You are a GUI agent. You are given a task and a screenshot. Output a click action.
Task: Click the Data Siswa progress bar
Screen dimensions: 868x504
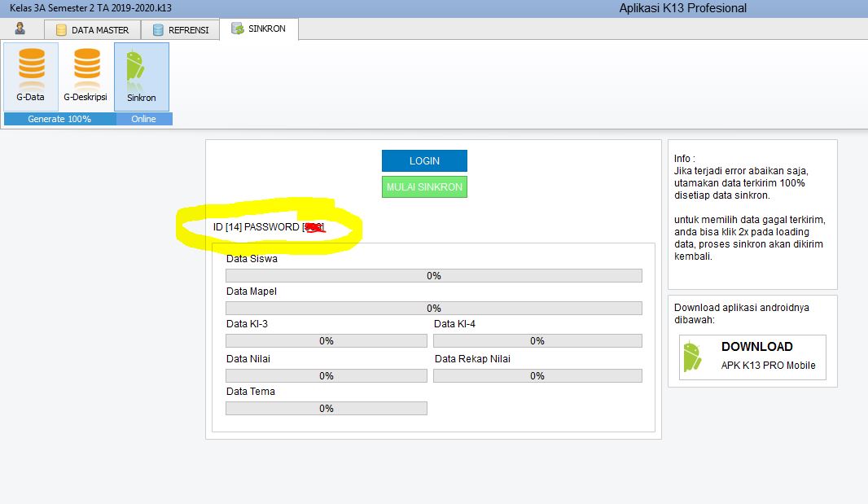[433, 276]
